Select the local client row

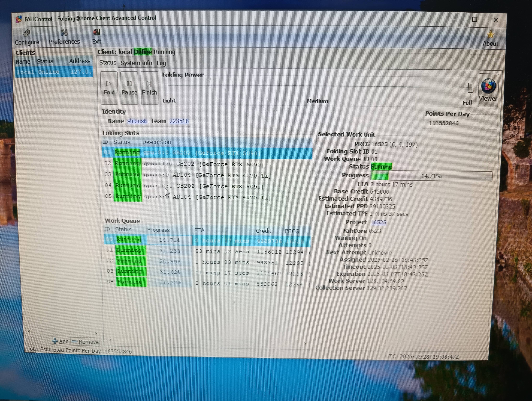point(54,72)
